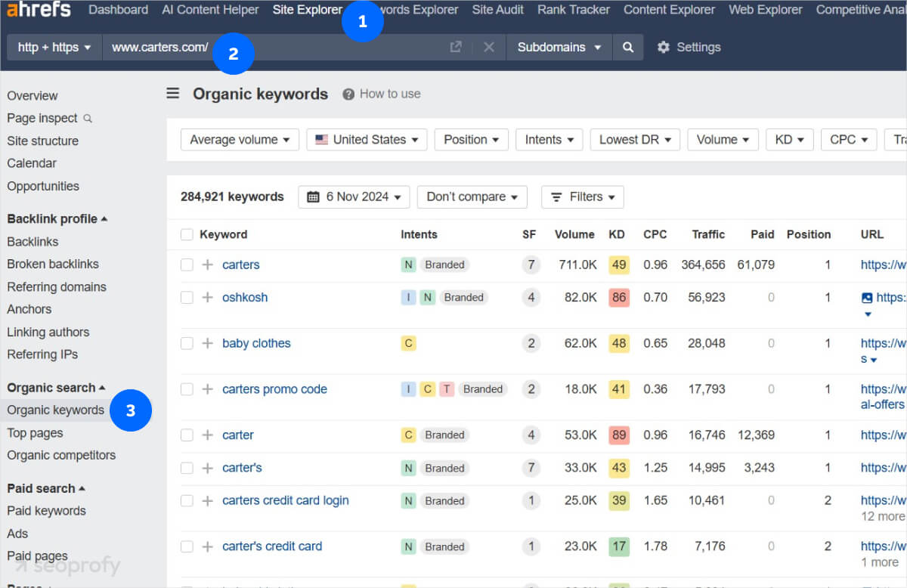This screenshot has height=588, width=907.
Task: Toggle the select-all Keyword header checkbox
Action: [187, 234]
